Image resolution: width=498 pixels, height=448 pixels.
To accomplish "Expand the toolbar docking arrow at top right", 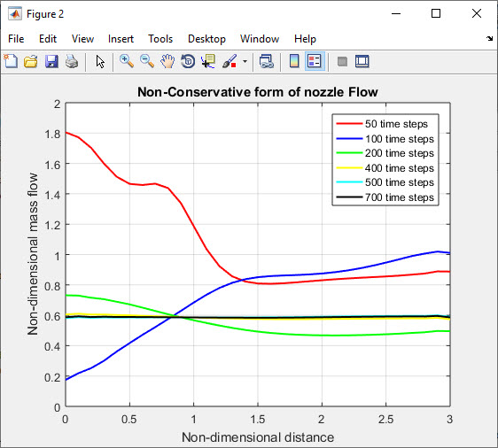I will pos(489,39).
